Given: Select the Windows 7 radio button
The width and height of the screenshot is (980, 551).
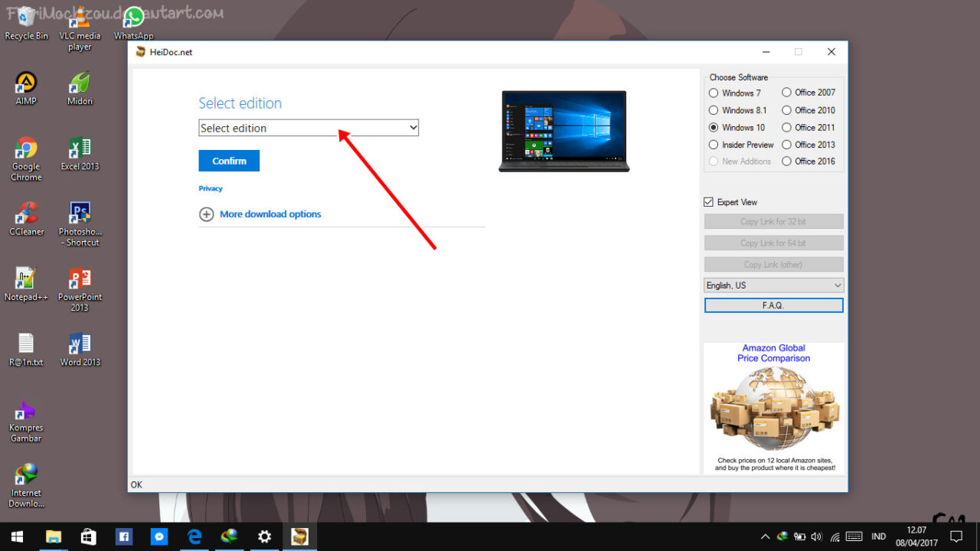Looking at the screenshot, I should pos(714,93).
